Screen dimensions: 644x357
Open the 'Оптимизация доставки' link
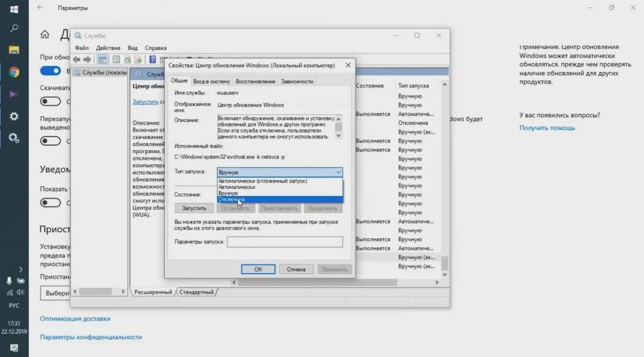75,318
